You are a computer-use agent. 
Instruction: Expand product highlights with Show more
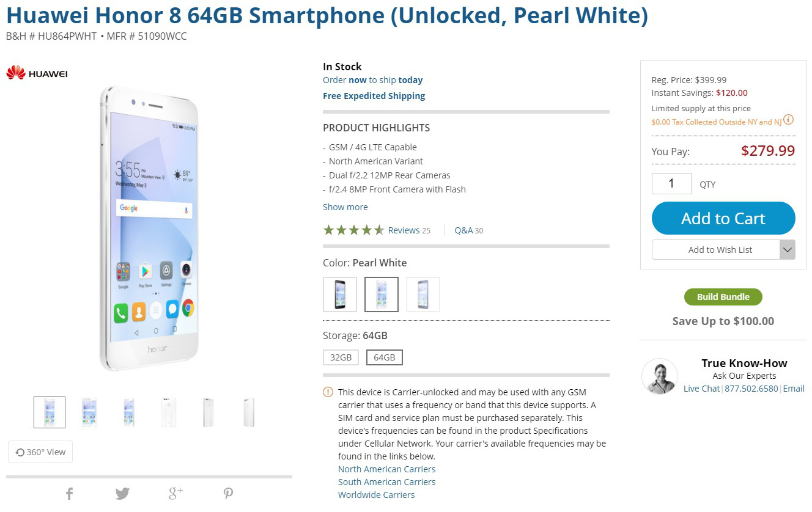click(x=345, y=207)
